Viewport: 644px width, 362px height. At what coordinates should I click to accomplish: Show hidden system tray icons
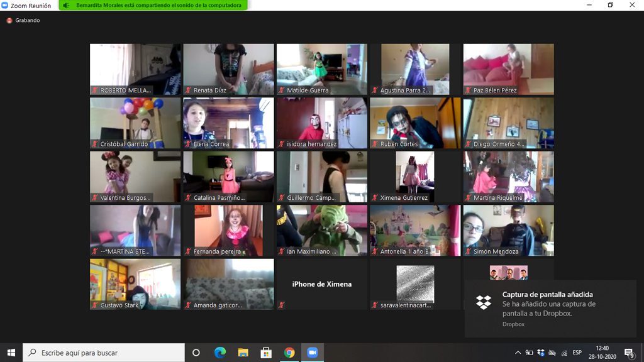(518, 353)
